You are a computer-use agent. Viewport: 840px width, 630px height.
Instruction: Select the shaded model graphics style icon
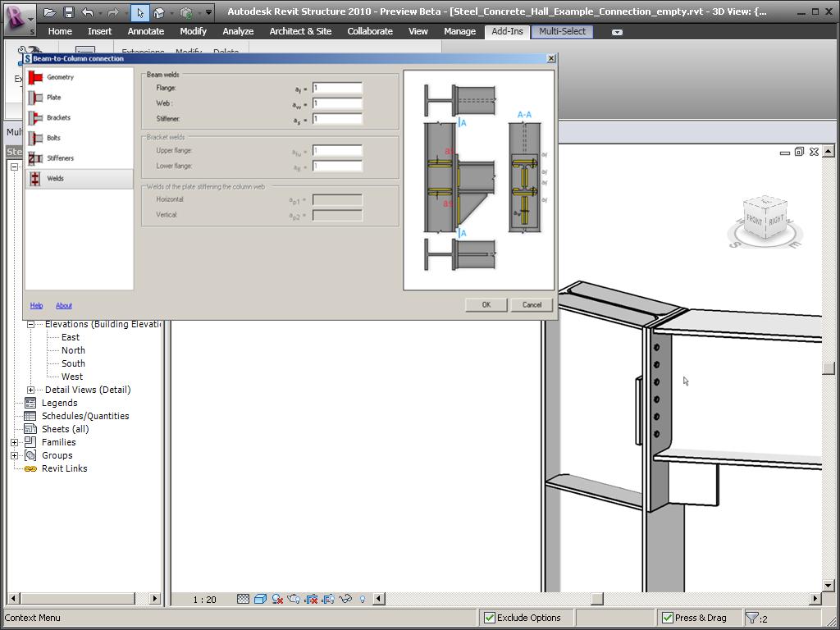point(260,598)
